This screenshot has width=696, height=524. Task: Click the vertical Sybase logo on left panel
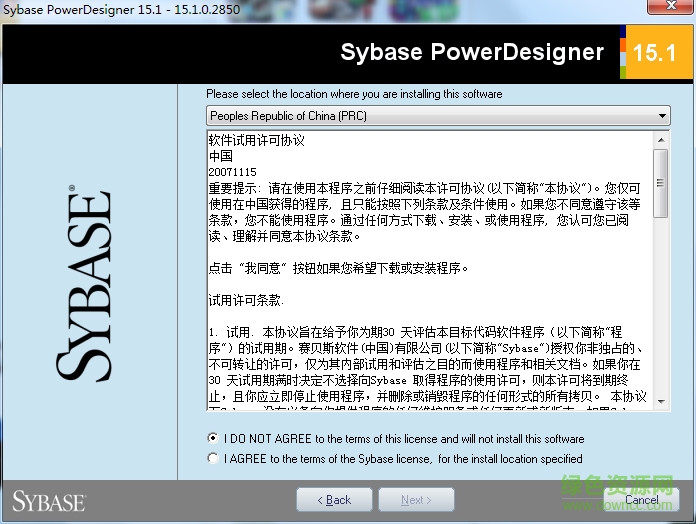[x=84, y=284]
